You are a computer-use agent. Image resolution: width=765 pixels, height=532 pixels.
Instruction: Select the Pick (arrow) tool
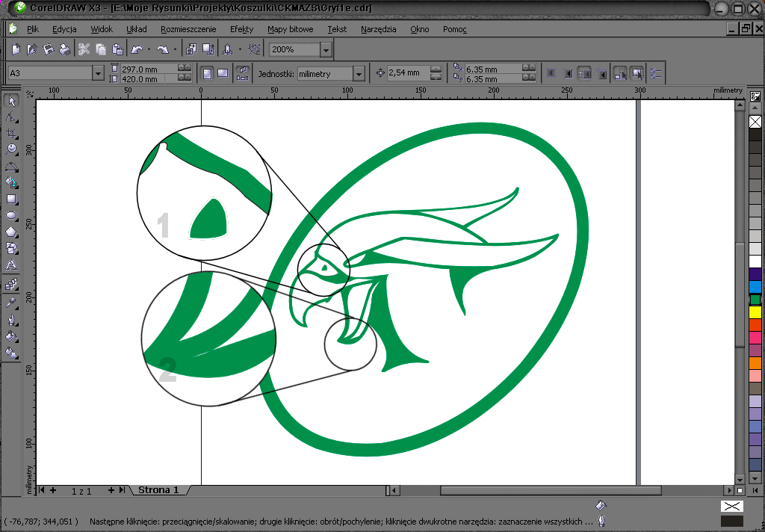11,101
